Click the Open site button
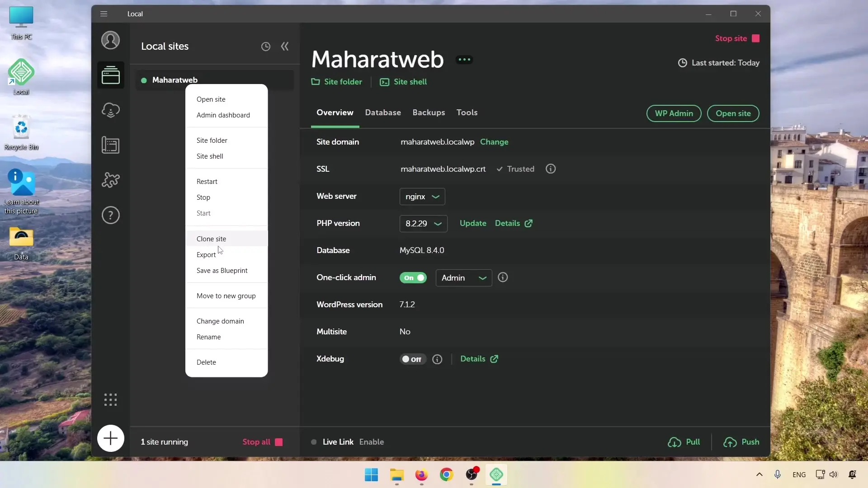Image resolution: width=868 pixels, height=488 pixels. pos(733,113)
